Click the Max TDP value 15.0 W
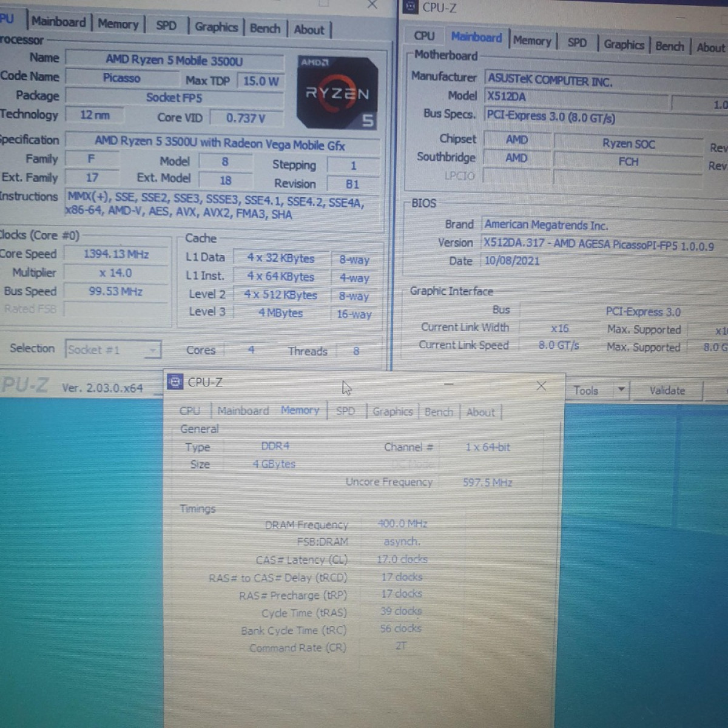Screen dimensions: 728x728 [261, 81]
